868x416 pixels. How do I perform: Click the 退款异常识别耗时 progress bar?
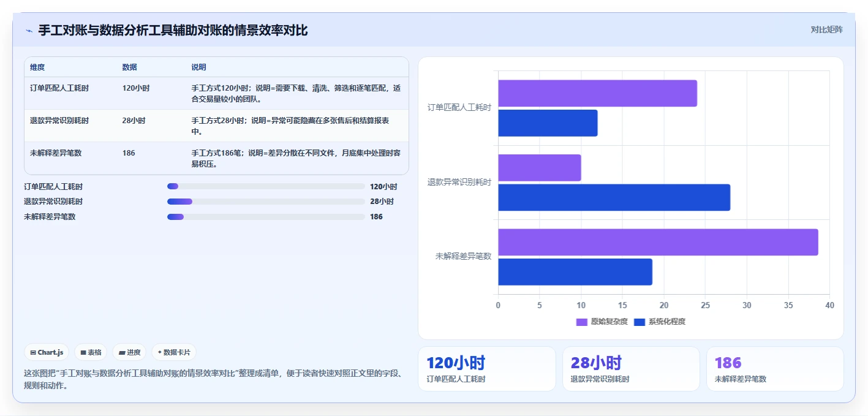[x=266, y=202]
